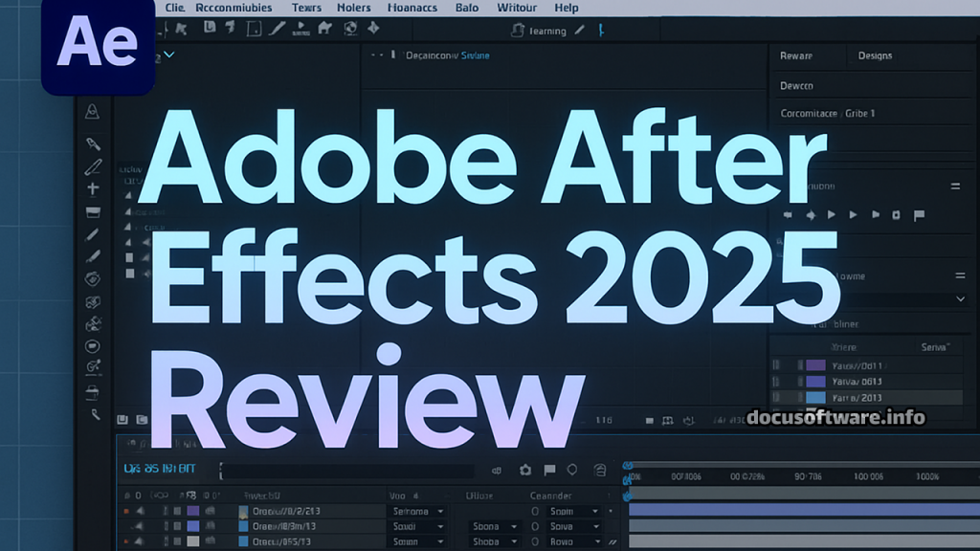Select the Hand tool in the left toolbar

coord(93,414)
